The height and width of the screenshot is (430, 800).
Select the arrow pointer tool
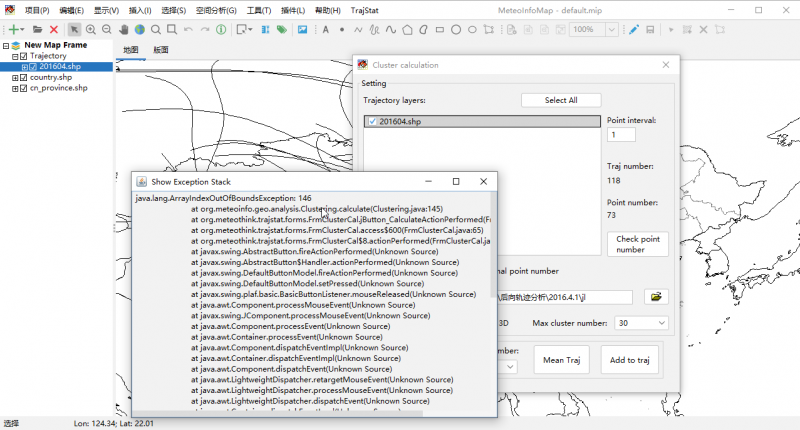(75, 30)
